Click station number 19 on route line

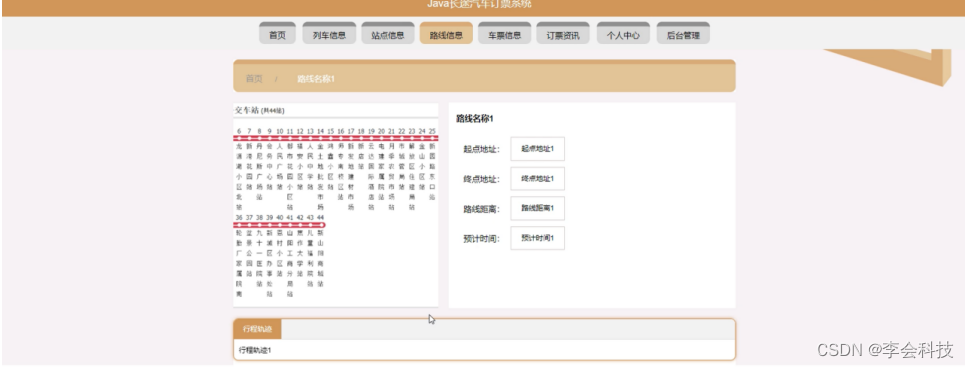371,131
